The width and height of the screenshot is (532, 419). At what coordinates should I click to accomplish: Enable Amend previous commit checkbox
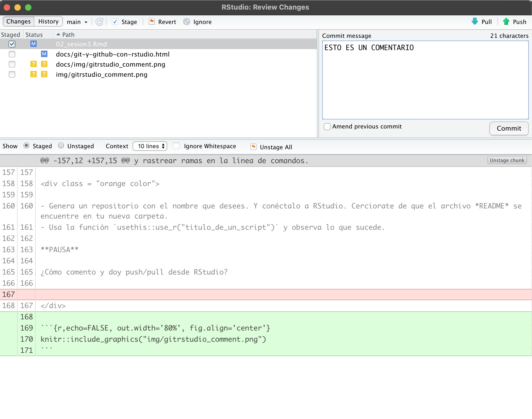tap(327, 127)
